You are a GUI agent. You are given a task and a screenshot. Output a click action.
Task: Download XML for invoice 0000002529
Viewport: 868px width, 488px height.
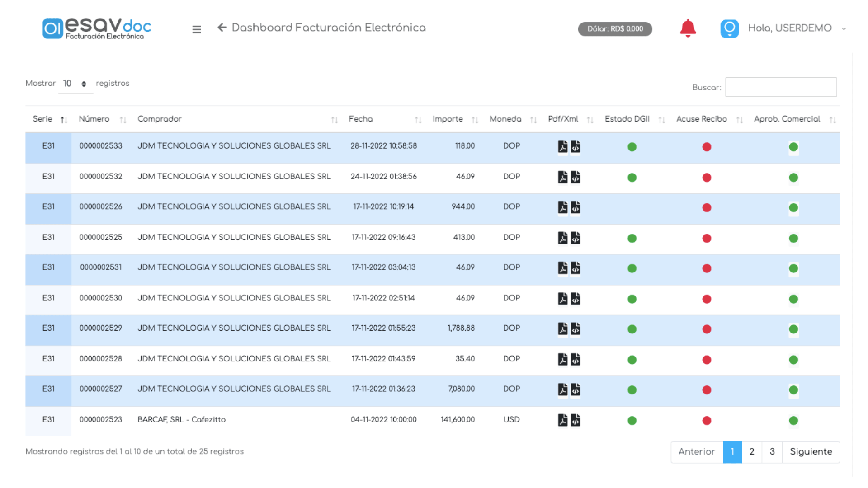tap(575, 329)
